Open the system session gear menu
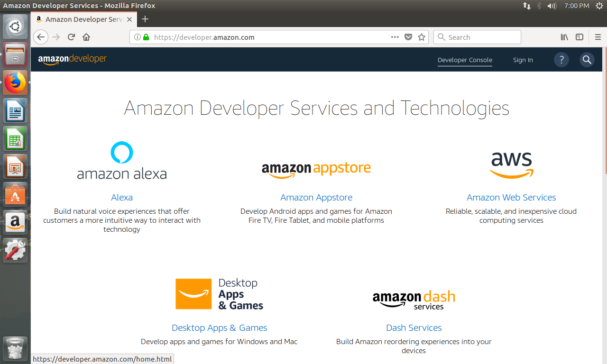Image resolution: width=607 pixels, height=364 pixels. (x=598, y=6)
